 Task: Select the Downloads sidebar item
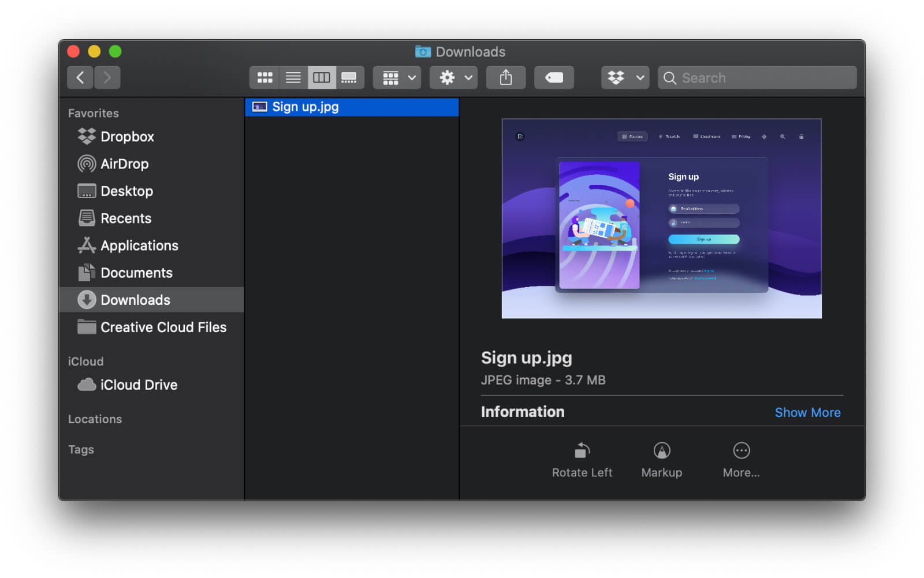[x=135, y=300]
